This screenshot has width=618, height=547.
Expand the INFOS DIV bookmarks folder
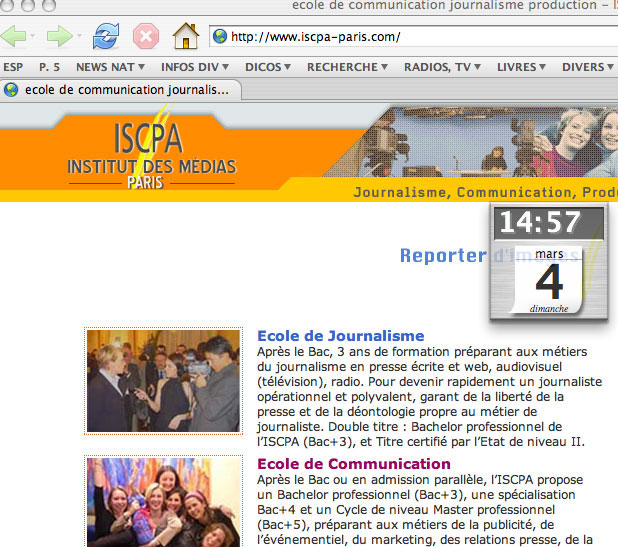coord(195,67)
